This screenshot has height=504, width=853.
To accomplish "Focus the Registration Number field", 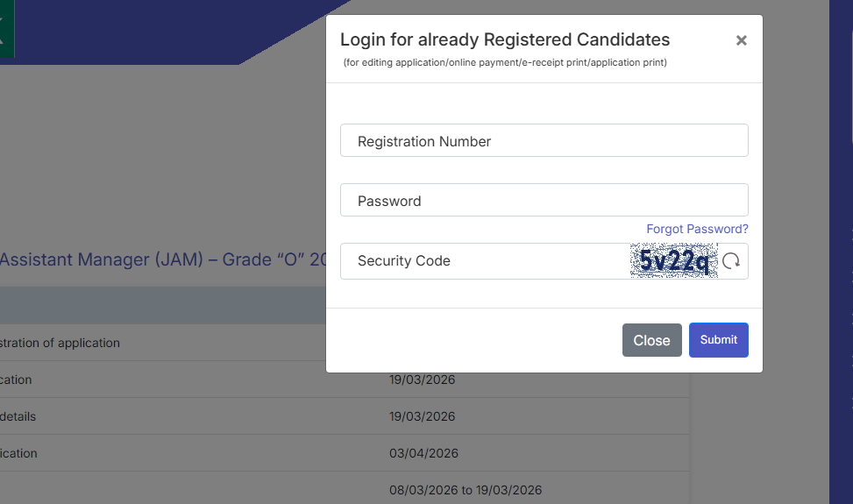I will click(544, 141).
